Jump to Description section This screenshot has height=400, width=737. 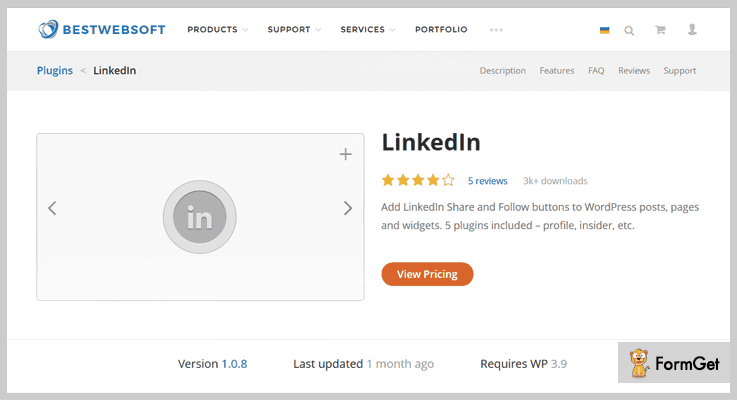(502, 71)
